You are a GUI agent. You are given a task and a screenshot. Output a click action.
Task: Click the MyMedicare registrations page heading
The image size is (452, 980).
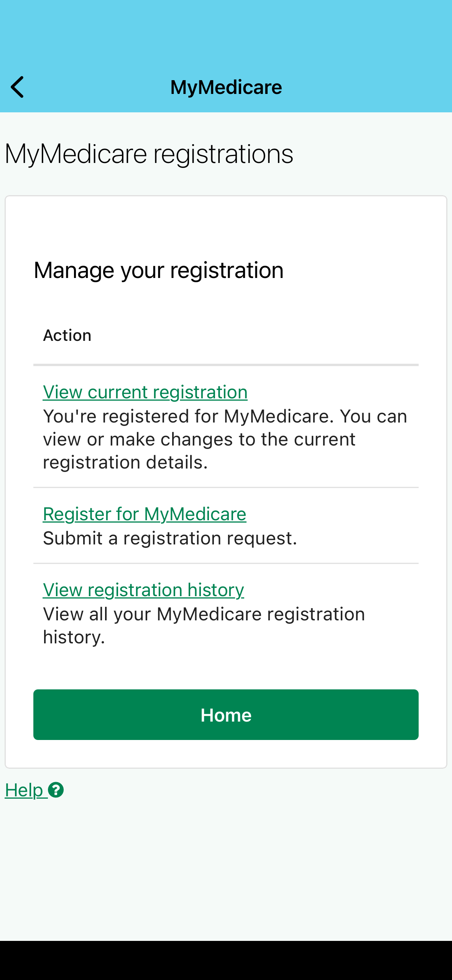(x=149, y=154)
